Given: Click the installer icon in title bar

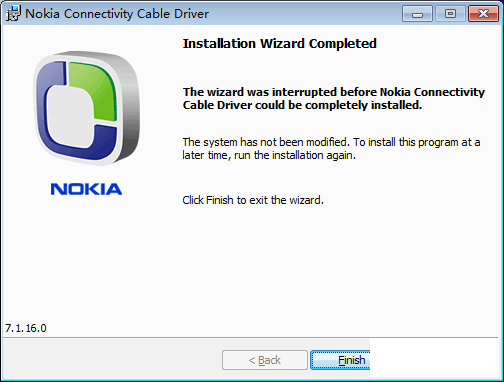Looking at the screenshot, I should click(13, 14).
